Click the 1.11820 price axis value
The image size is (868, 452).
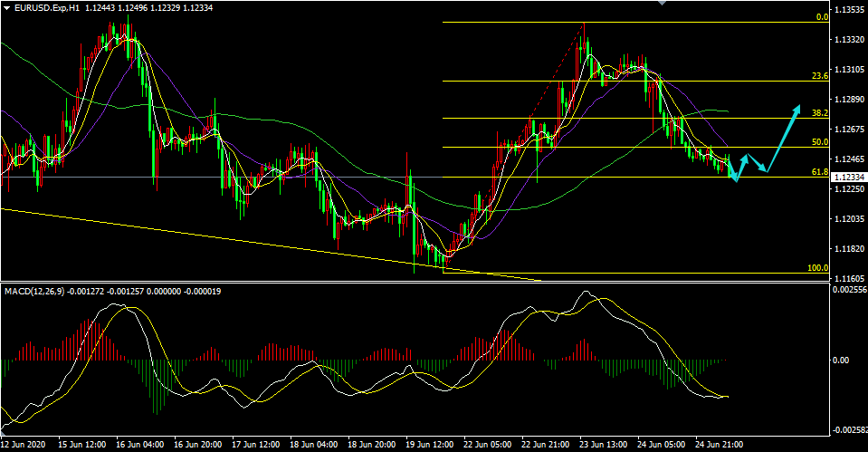pyautogui.click(x=847, y=249)
